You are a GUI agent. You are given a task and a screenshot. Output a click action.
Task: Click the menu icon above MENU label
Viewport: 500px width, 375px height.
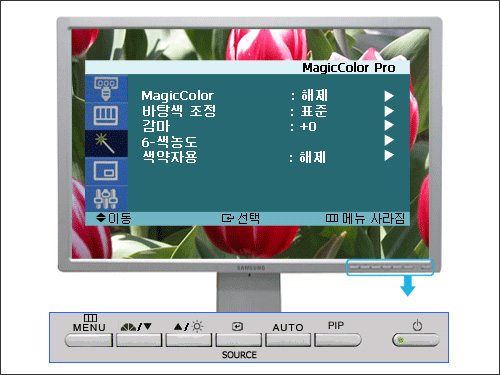point(90,318)
